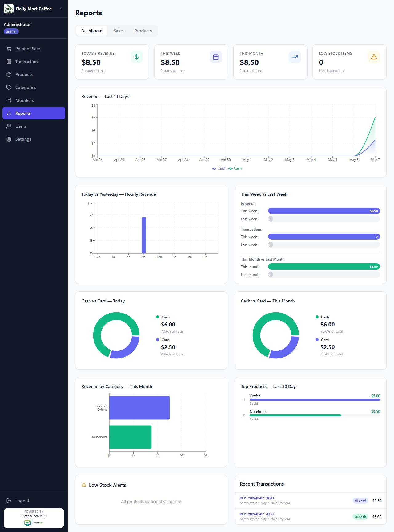This screenshot has height=532, width=394.
Task: Click the green Cash legend dot under Today
Action: pyautogui.click(x=158, y=317)
